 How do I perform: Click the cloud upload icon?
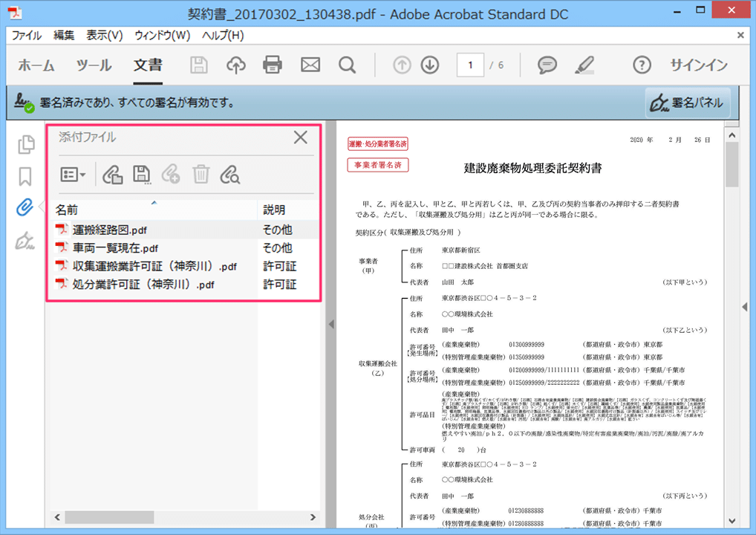pos(236,65)
